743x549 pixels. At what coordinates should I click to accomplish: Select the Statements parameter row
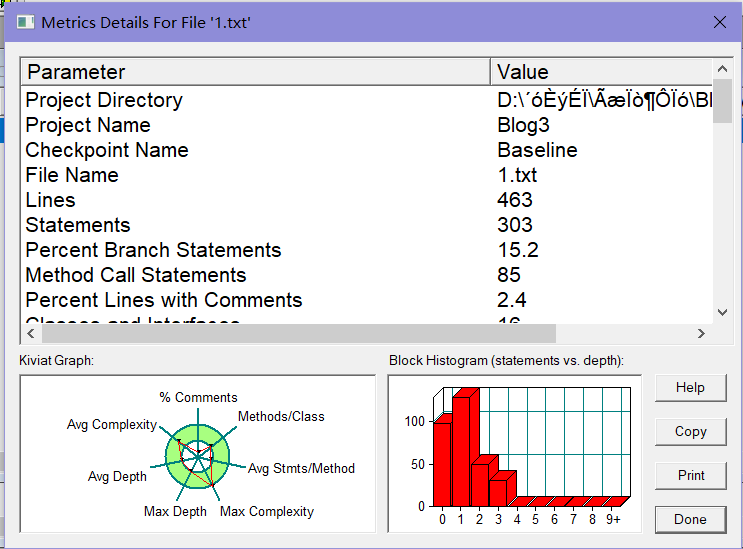(367, 225)
